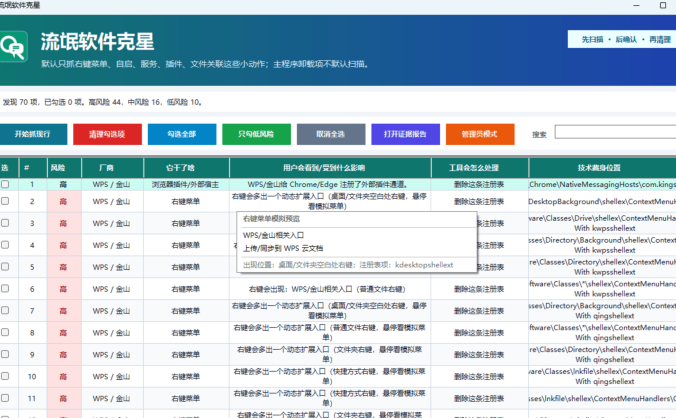Maximize the application window
This screenshot has height=418, width=676.
click(663, 5)
